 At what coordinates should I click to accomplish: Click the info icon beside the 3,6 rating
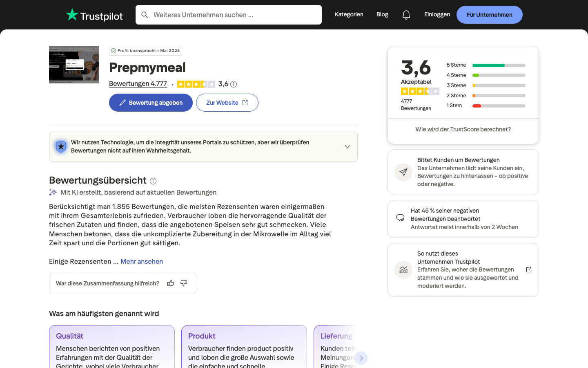click(x=234, y=84)
